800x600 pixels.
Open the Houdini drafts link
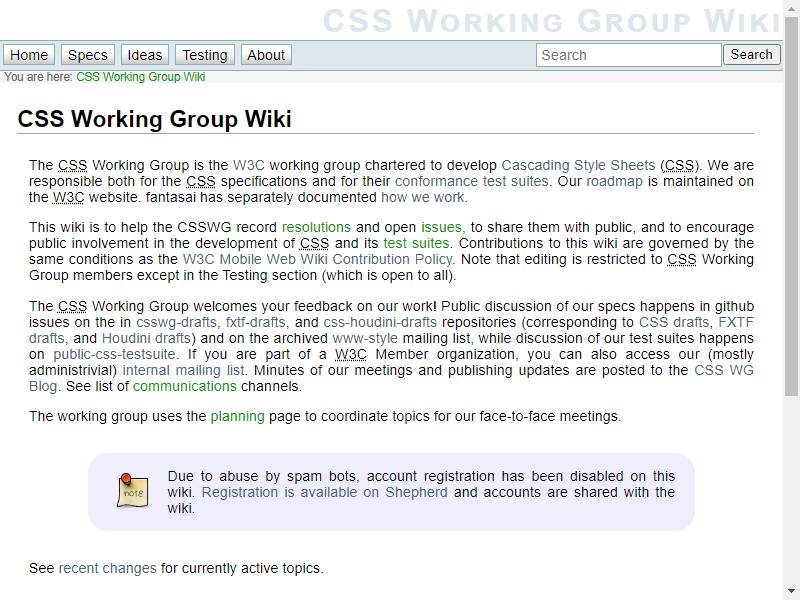pos(146,338)
